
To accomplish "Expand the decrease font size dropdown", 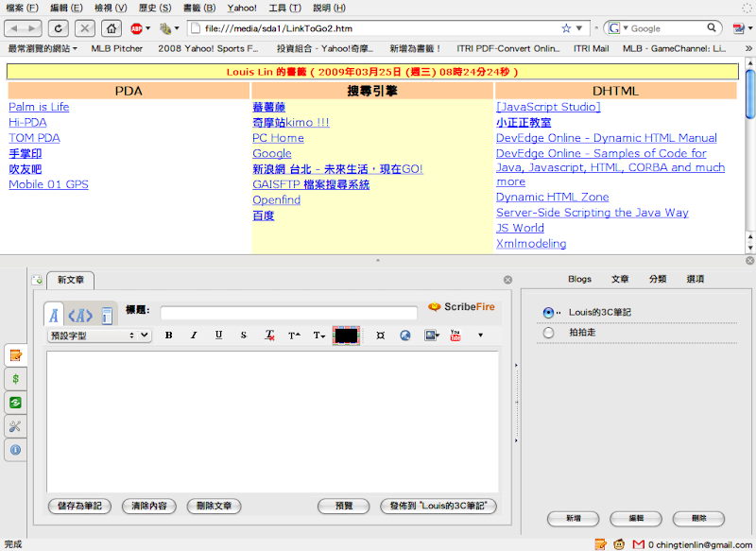I will tap(319, 335).
